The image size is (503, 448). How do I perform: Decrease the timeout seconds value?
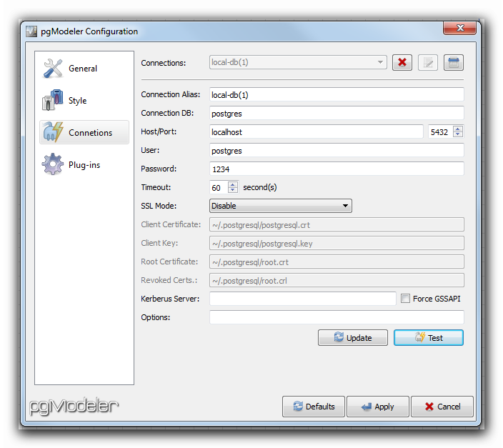(233, 189)
